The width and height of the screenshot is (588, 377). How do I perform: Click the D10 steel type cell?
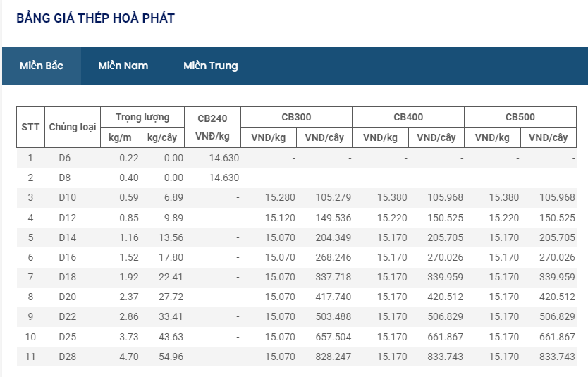(67, 197)
